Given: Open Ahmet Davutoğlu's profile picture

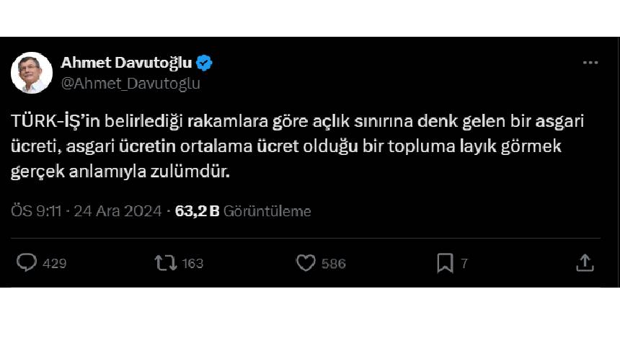Looking at the screenshot, I should pos(32,73).
